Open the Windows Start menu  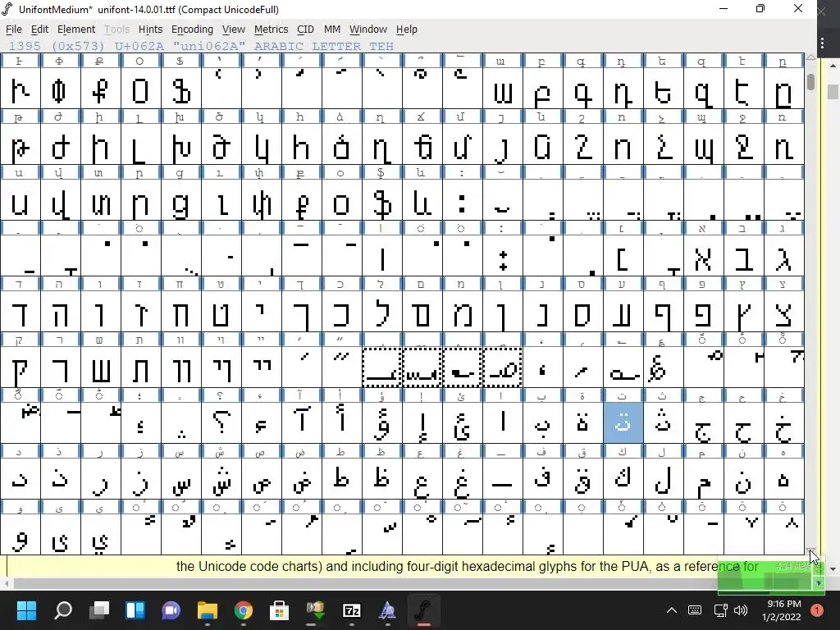(x=26, y=610)
